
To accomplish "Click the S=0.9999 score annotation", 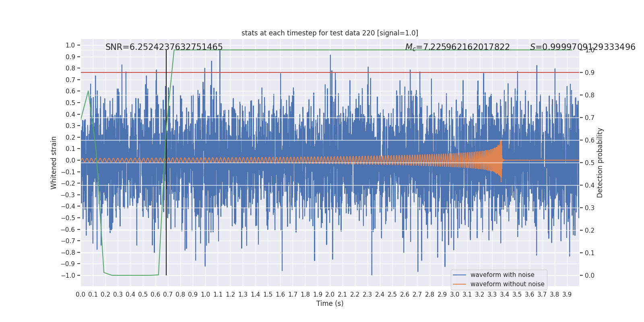I will pos(583,47).
